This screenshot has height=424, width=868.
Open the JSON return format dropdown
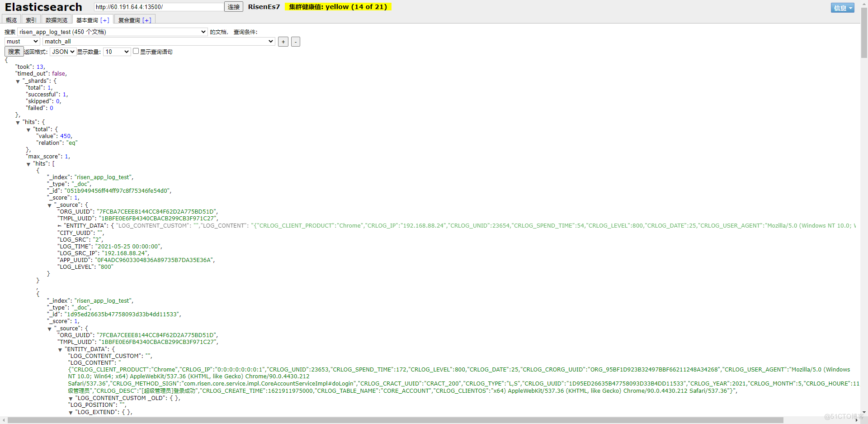(63, 52)
